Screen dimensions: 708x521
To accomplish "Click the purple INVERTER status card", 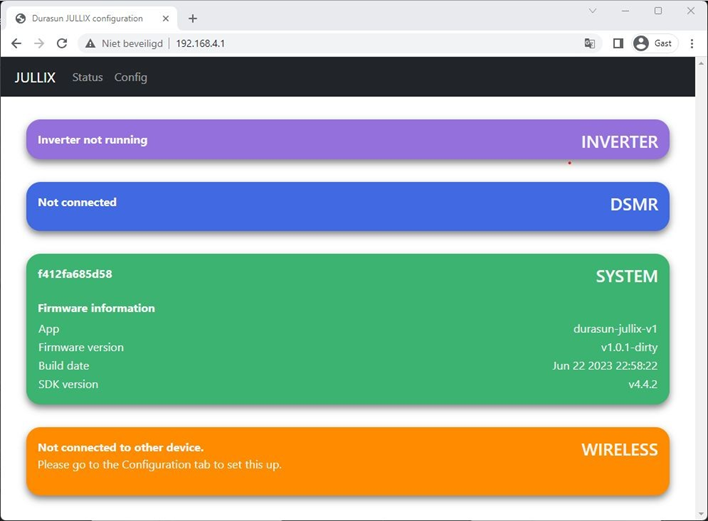I will point(347,140).
